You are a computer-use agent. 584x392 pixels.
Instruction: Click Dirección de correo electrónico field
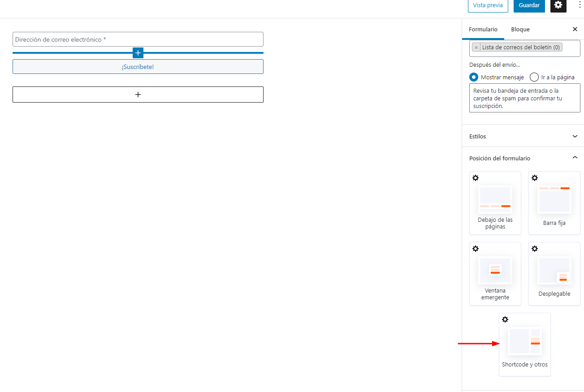[x=138, y=39]
